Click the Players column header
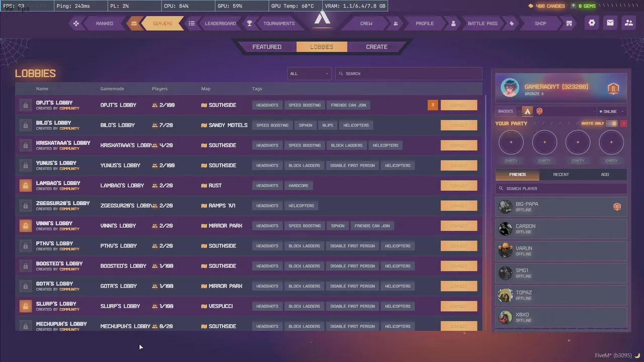 point(159,88)
